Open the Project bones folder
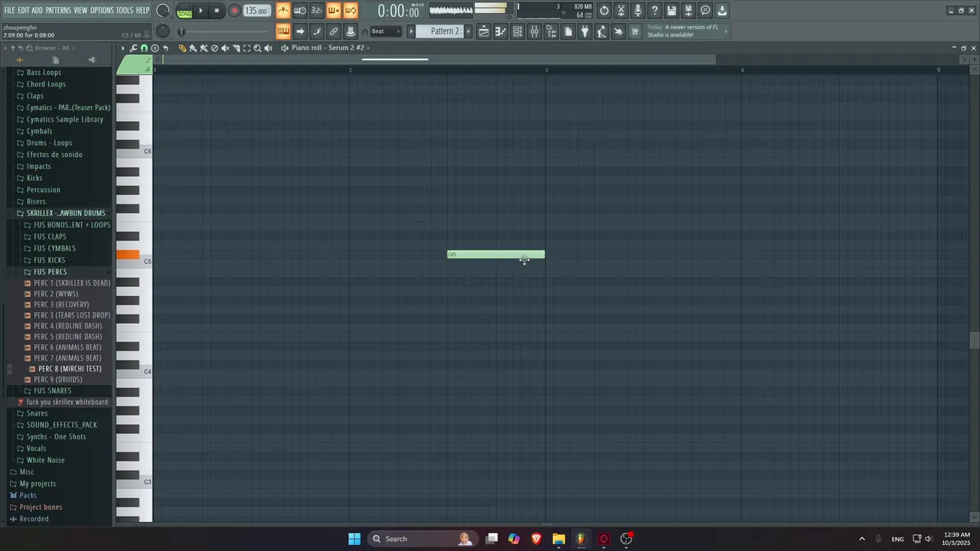 41,507
